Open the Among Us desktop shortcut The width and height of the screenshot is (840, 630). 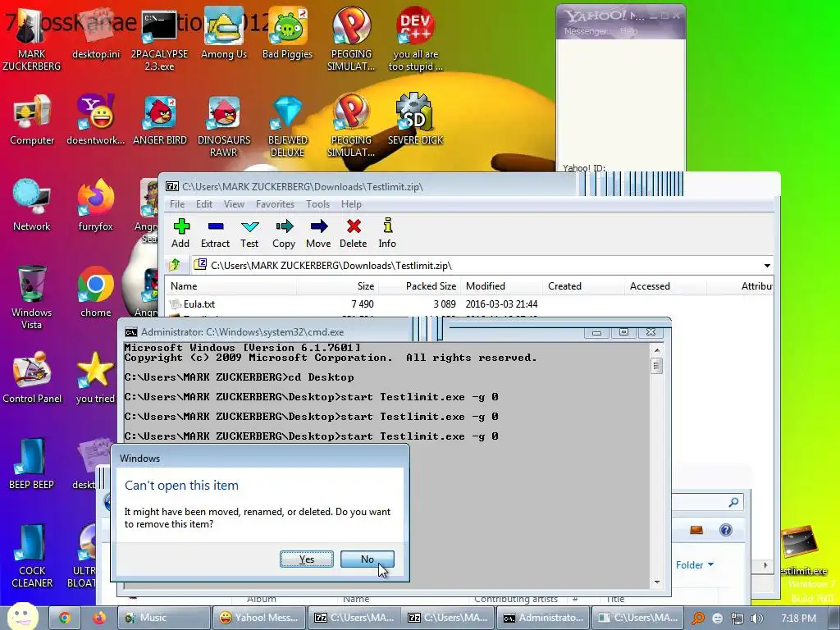tap(223, 33)
